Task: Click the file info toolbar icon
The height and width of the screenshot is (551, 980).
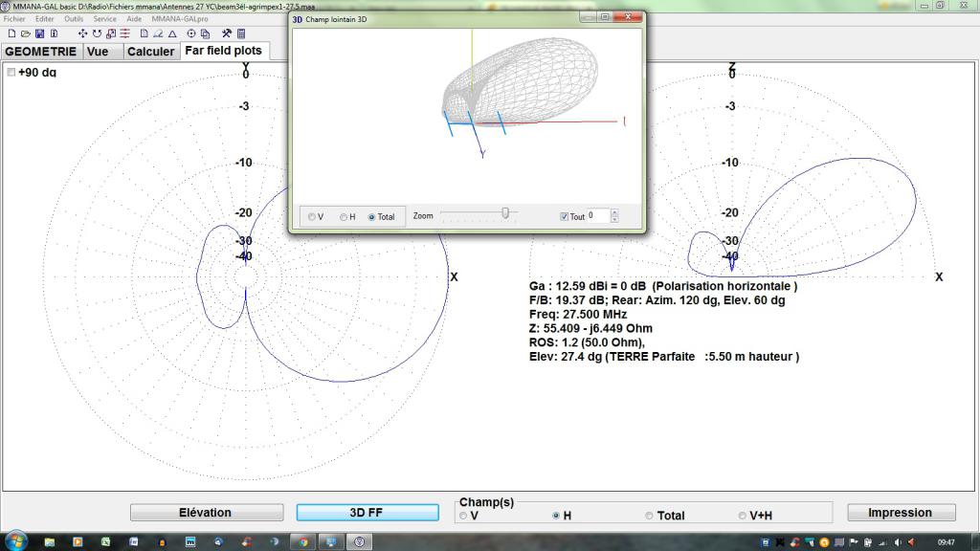Action: click(54, 33)
